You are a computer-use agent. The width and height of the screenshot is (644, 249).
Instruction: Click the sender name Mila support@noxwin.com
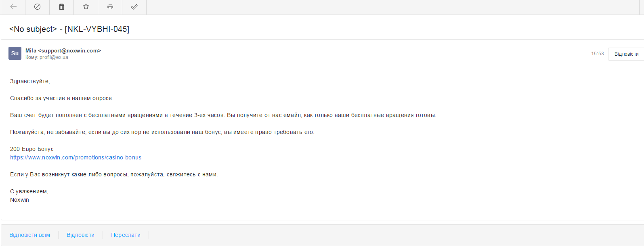point(63,50)
